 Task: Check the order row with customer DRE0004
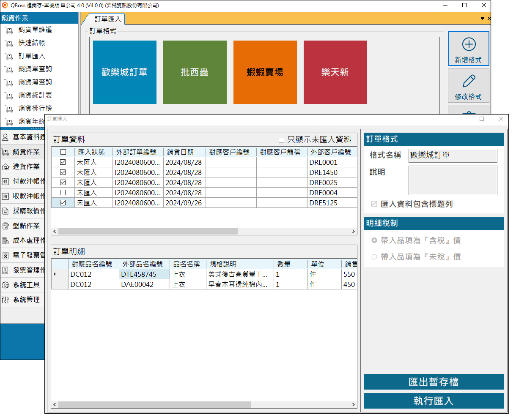63,193
